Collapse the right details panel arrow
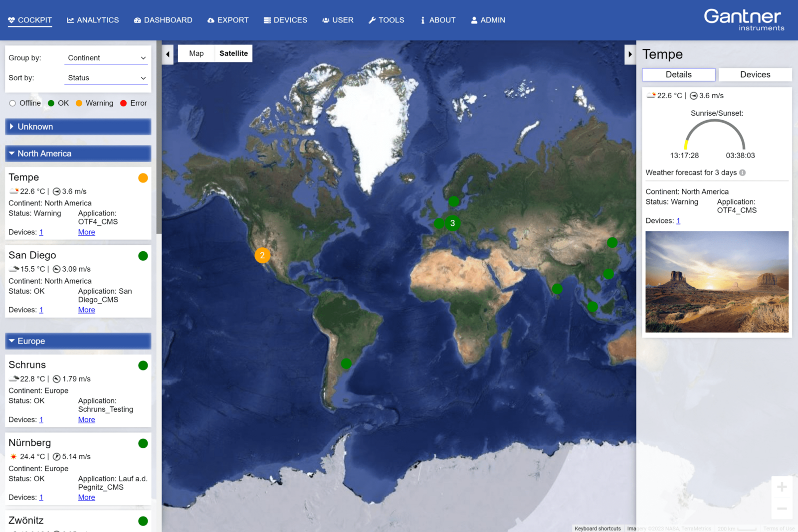 coord(630,54)
